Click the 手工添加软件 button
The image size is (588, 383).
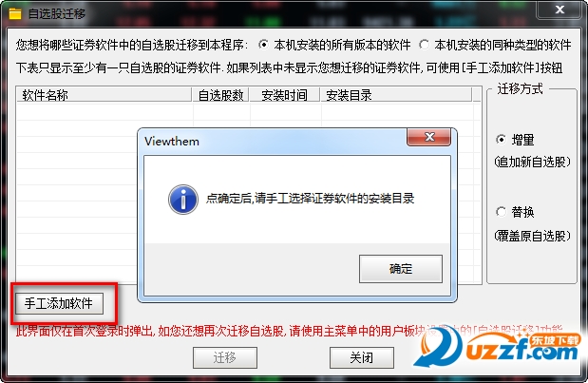click(59, 303)
